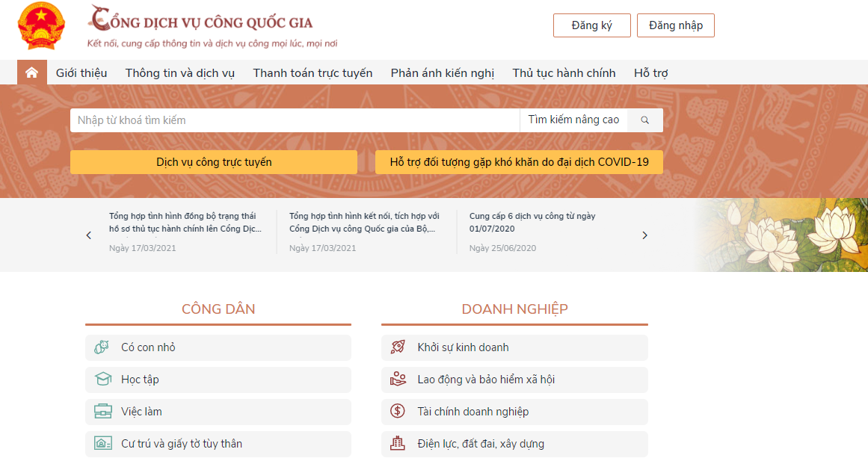The width and height of the screenshot is (868, 458).
Task: Click inside the keyword search field
Action: click(292, 120)
